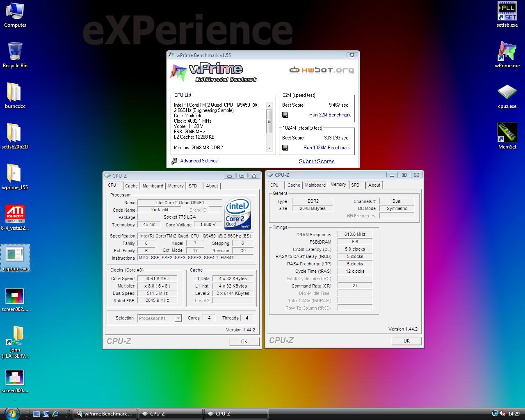This screenshot has height=420, width=525.
Task: Open the Recycle Bin icon
Action: (x=15, y=55)
